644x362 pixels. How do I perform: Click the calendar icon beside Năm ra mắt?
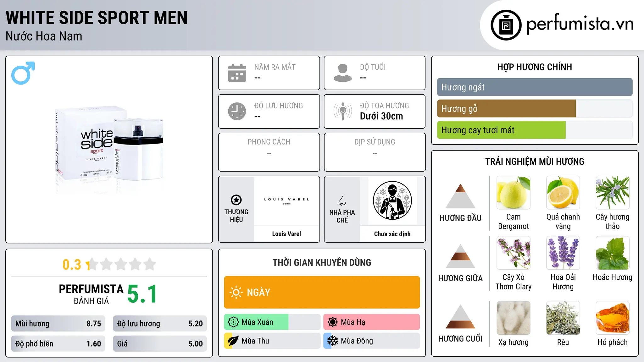[x=237, y=73]
